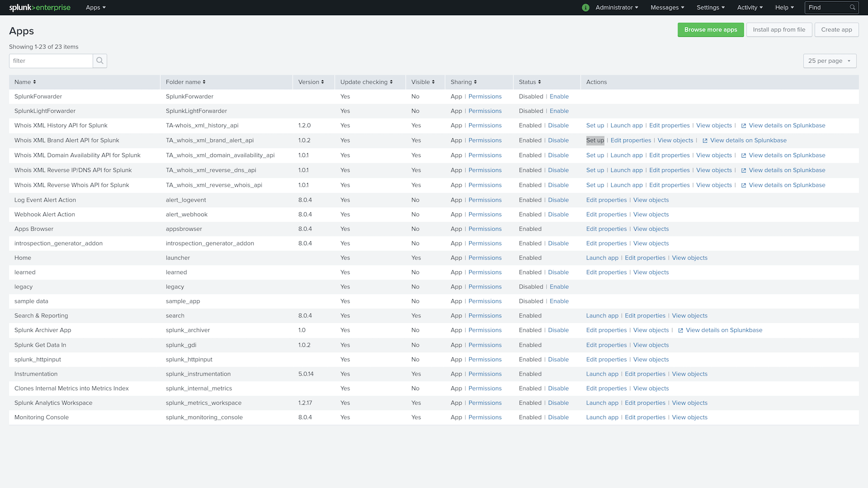The image size is (868, 488).
Task: Open the 25 per page dropdown
Action: pyautogui.click(x=830, y=61)
